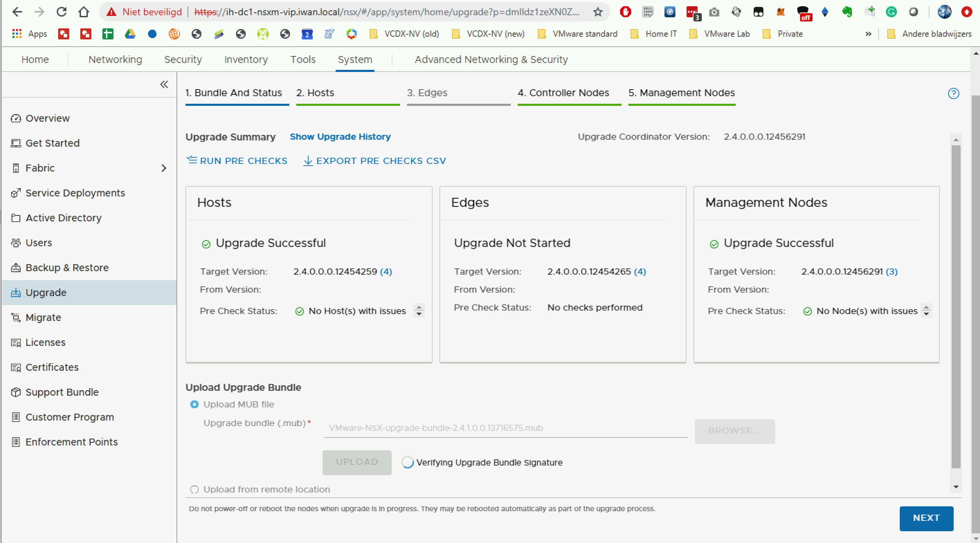Expand Hosts pre check status arrows

point(419,311)
